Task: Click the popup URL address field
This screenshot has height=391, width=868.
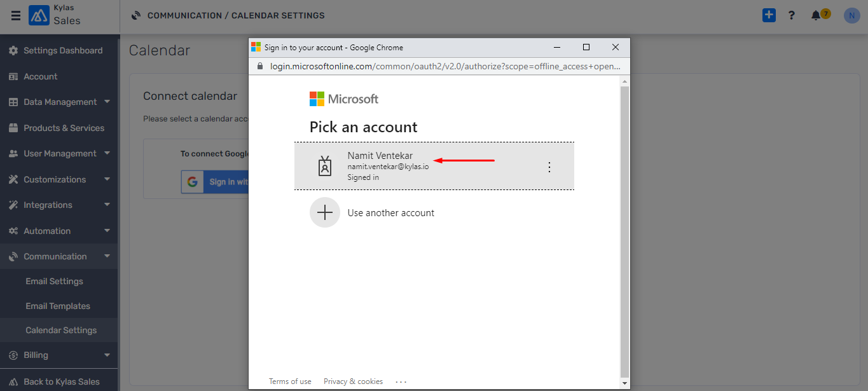Action: (444, 66)
